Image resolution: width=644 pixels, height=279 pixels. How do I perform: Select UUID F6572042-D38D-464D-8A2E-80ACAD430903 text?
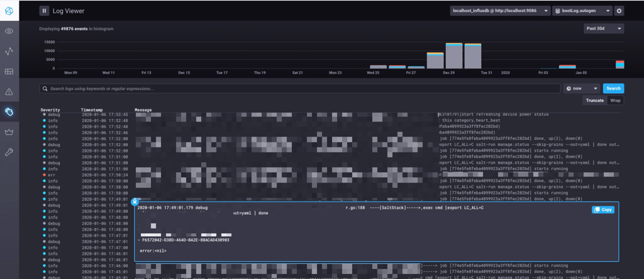tap(186, 240)
